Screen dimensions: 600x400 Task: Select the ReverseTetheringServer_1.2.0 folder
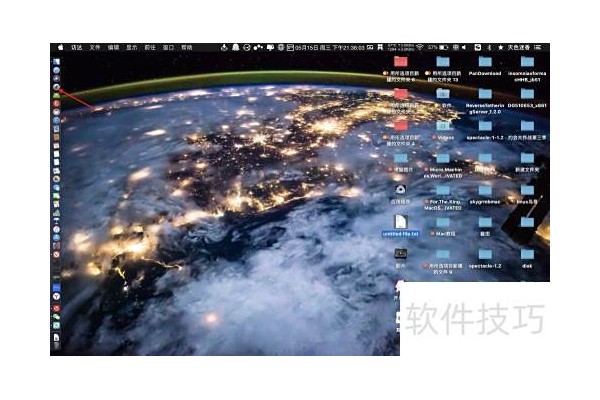[485, 101]
